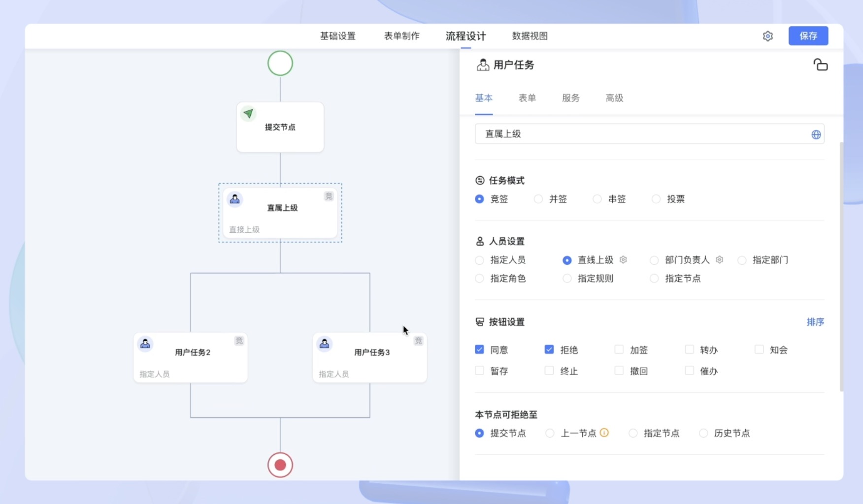This screenshot has width=863, height=504.
Task: Select the 提交节点 flow node
Action: click(x=280, y=127)
